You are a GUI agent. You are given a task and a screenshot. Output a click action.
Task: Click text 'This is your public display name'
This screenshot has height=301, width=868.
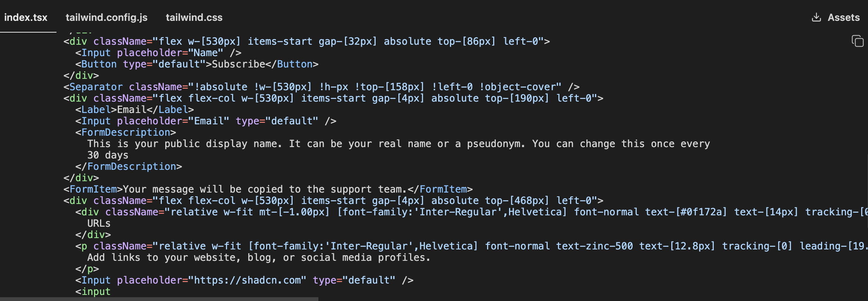(x=185, y=144)
